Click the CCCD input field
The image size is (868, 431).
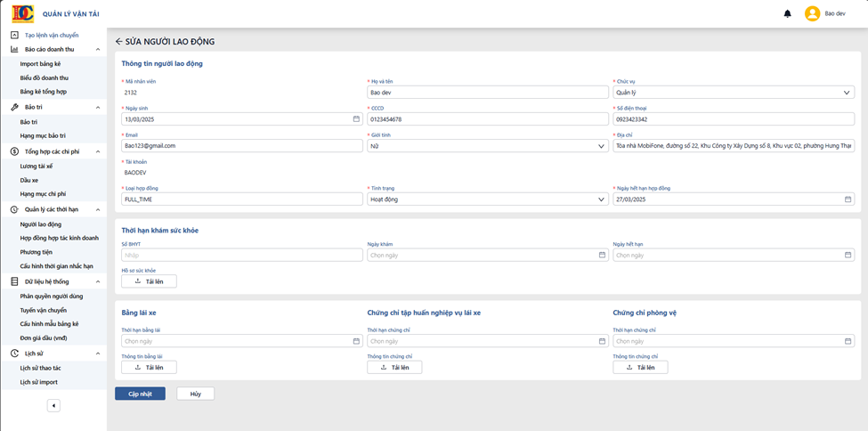pos(488,119)
